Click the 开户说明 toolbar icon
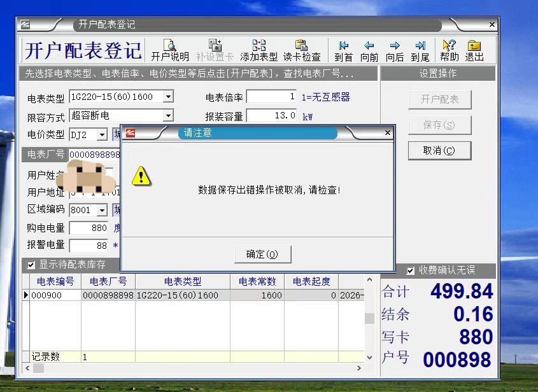Screen dimensions: 538x392 (x=169, y=50)
